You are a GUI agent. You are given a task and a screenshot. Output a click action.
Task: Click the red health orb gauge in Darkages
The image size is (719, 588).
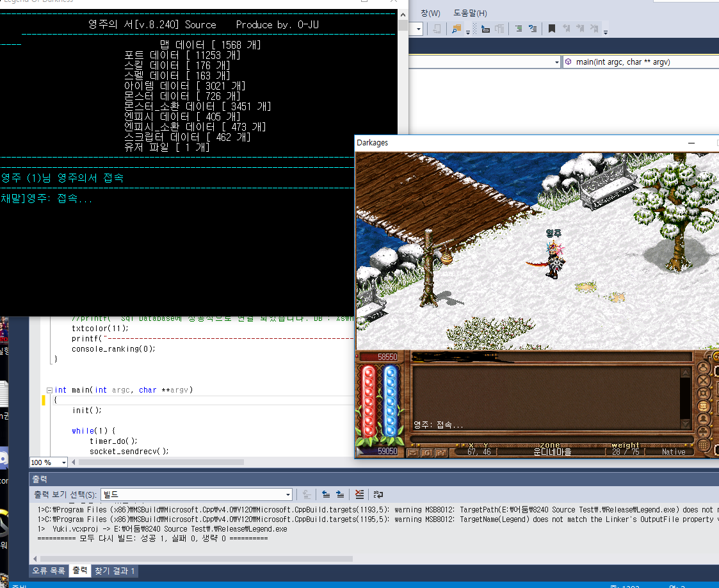[368, 402]
